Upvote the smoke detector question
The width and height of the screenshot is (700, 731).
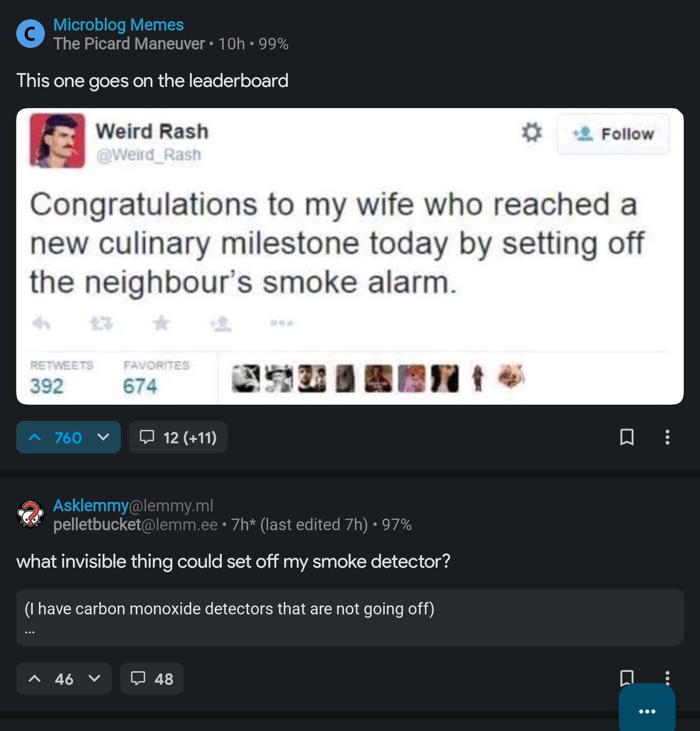coord(35,678)
